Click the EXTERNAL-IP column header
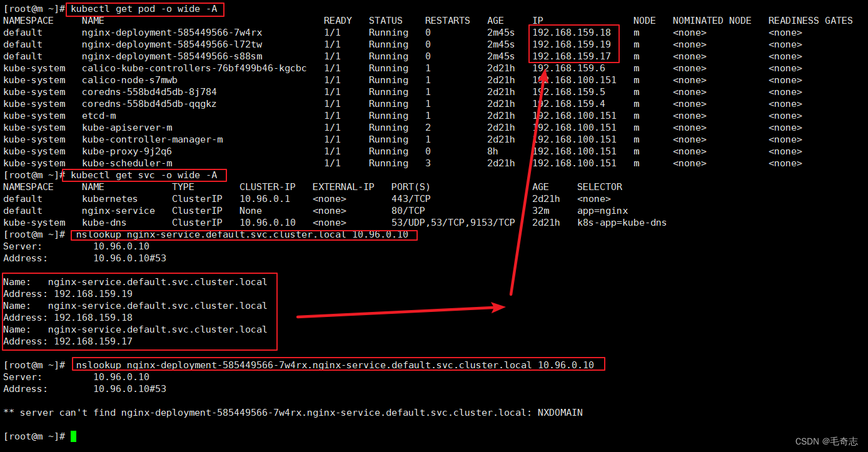Viewport: 868px width, 452px height. pos(343,187)
